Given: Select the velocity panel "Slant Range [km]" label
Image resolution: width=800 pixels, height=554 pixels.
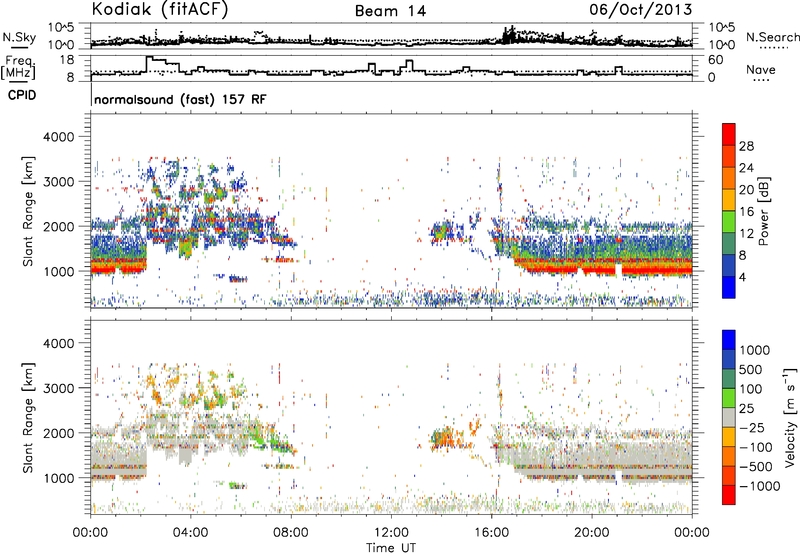Looking at the screenshot, I should tap(28, 418).
